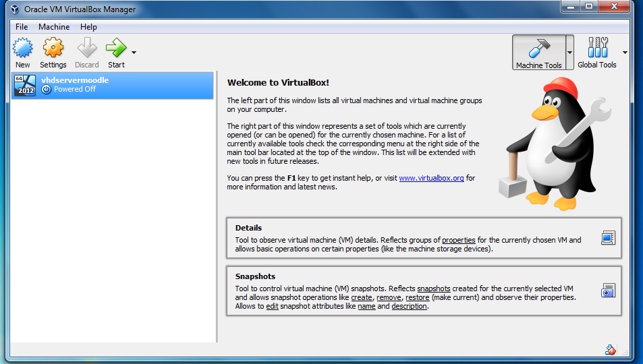Click the Snapshots pane heading
This screenshot has width=643, height=364.
[x=255, y=276]
